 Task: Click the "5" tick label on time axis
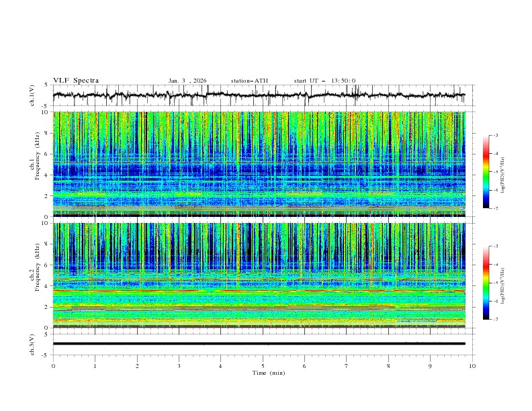(263, 366)
